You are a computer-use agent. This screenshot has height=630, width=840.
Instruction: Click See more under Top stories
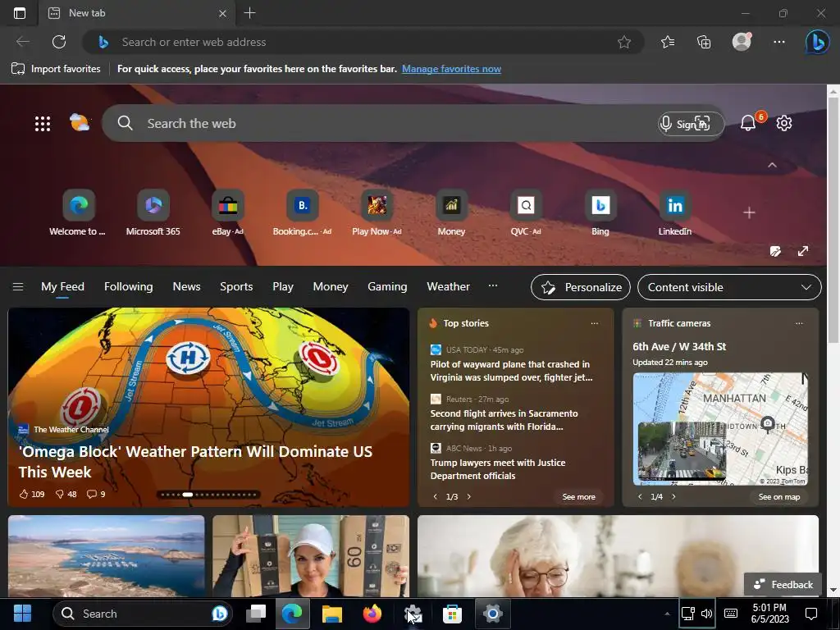(x=578, y=496)
